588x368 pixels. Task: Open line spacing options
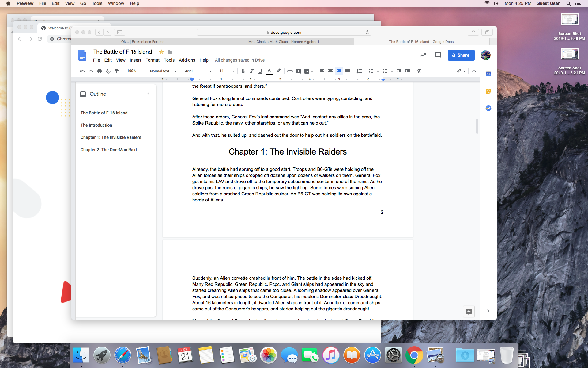359,71
